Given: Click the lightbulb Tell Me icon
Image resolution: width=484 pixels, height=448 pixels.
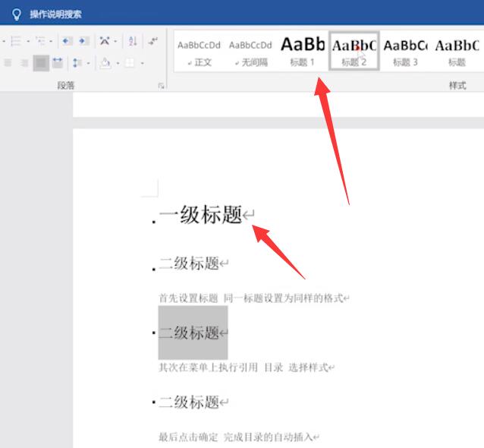Looking at the screenshot, I should click(x=17, y=14).
